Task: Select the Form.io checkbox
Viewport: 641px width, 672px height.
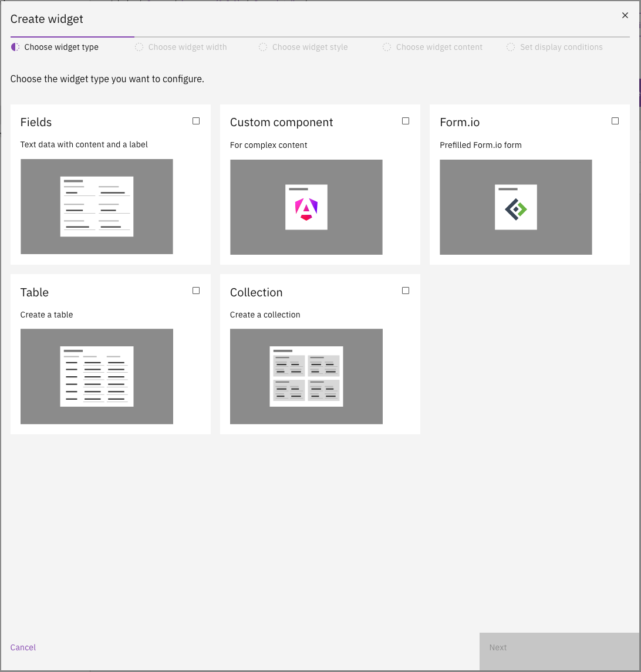Action: pyautogui.click(x=615, y=121)
